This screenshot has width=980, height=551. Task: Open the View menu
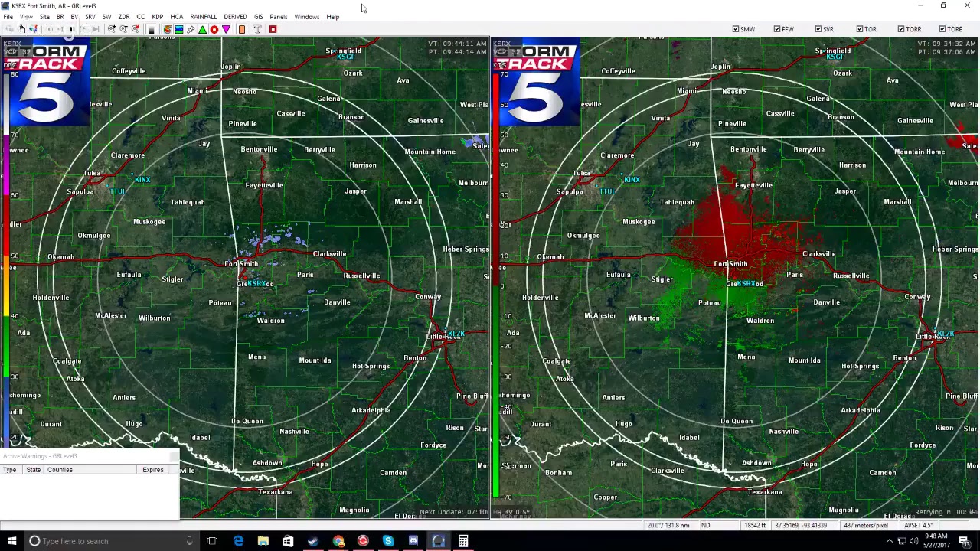(26, 17)
